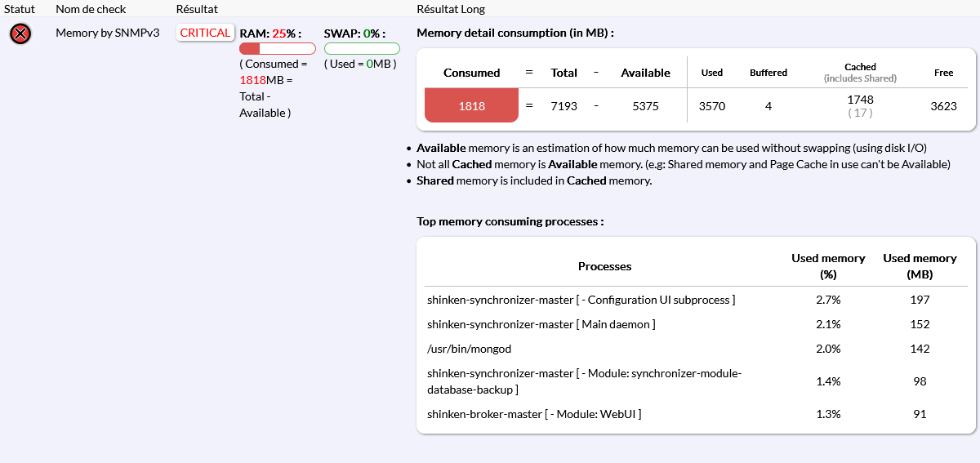This screenshot has height=463, width=980.
Task: Click the Statut column header
Action: click(x=20, y=9)
